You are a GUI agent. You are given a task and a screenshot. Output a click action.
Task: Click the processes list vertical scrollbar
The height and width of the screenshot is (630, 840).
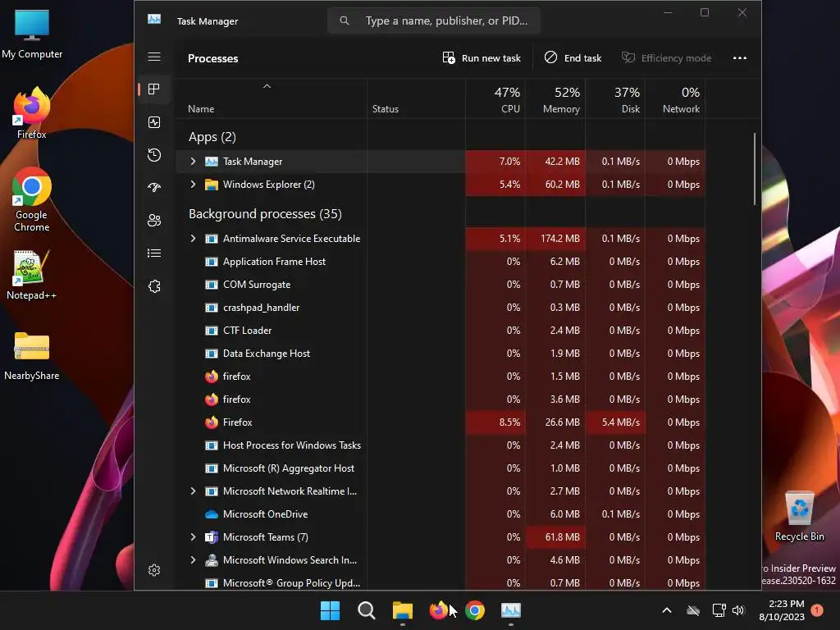(x=755, y=169)
